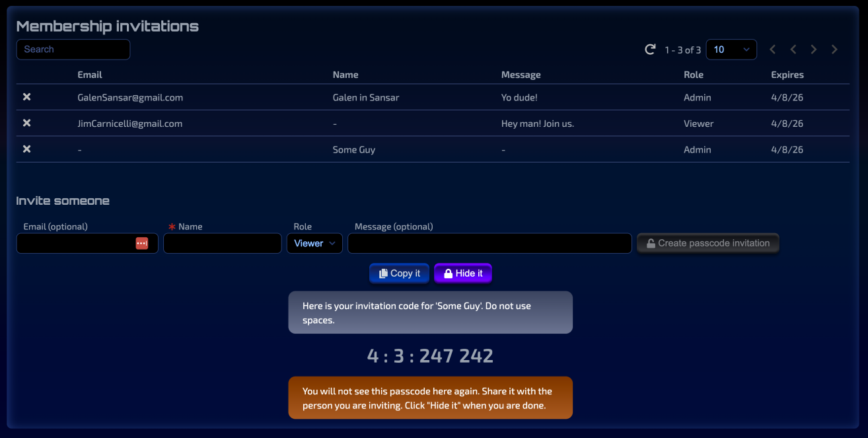This screenshot has width=868, height=438.
Task: Hide the passcode for Some Guy
Action: pyautogui.click(x=462, y=273)
